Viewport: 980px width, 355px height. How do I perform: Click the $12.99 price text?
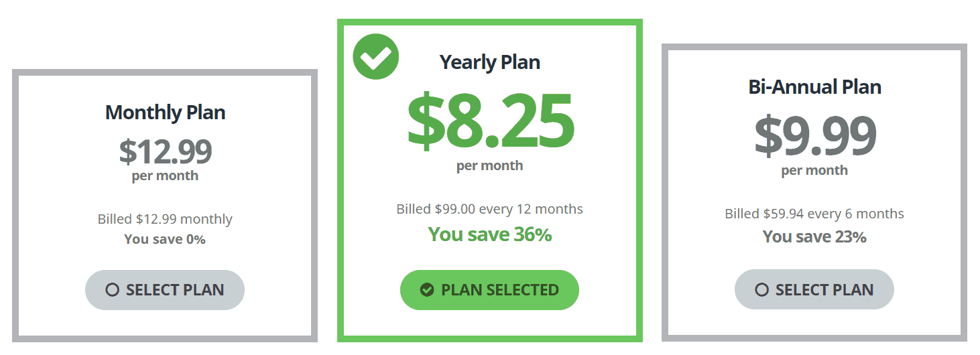[x=165, y=151]
